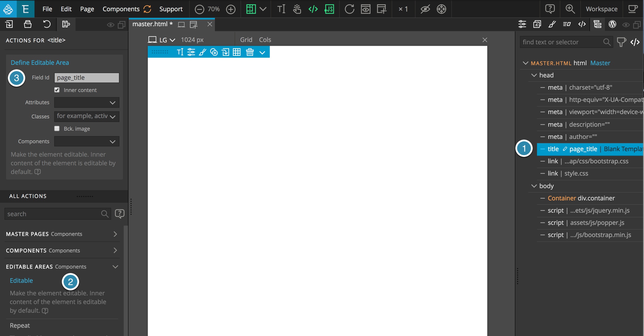This screenshot has width=644, height=336.
Task: Select the title element in DOM tree
Action: tap(553, 149)
